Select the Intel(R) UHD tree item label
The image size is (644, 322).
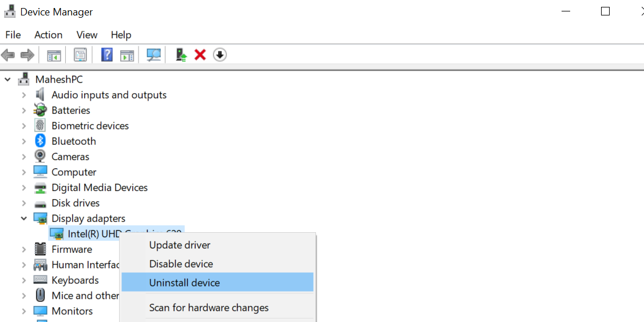[x=94, y=234]
